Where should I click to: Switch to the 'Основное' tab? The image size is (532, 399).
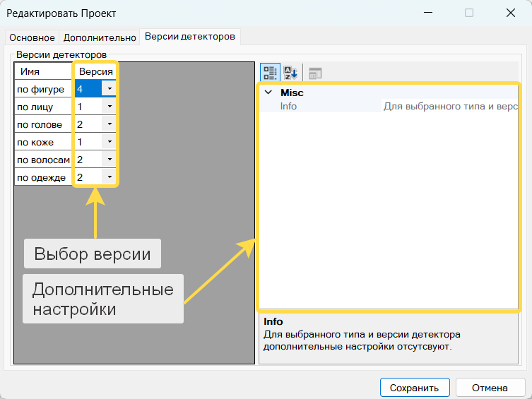[x=32, y=37]
